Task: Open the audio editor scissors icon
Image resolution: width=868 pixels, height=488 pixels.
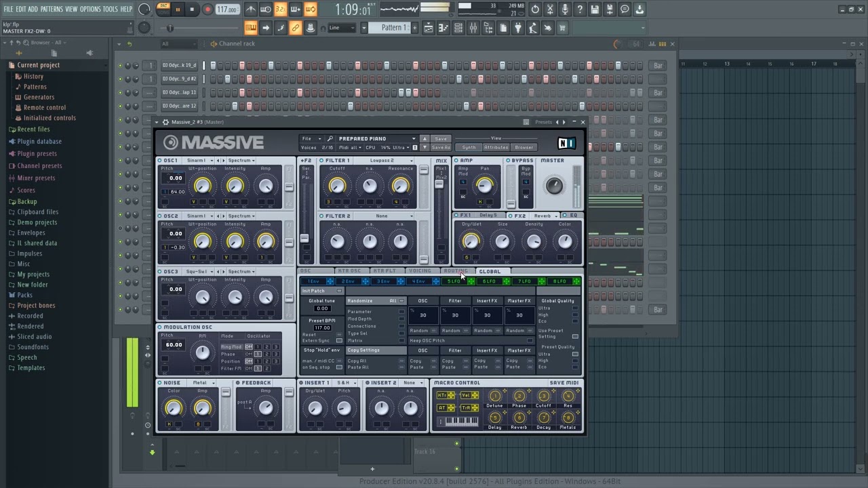Action: [550, 9]
